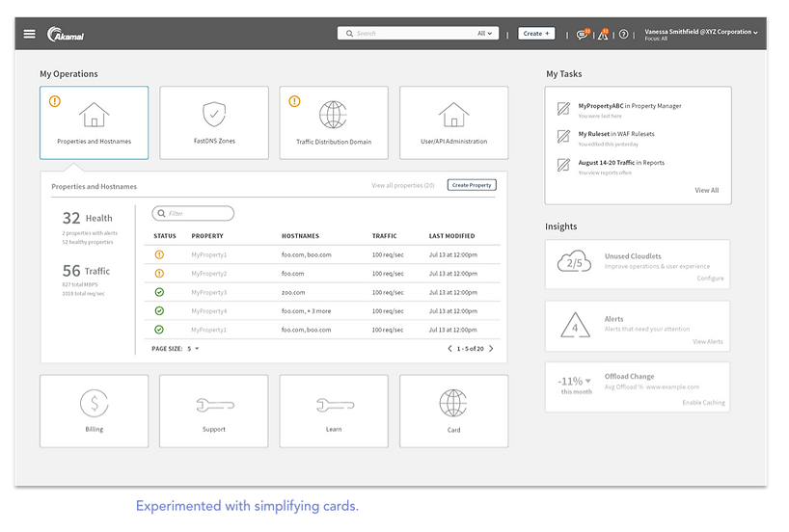Click the healthy status icon for MyProperty3
The width and height of the screenshot is (789, 532).
(159, 292)
